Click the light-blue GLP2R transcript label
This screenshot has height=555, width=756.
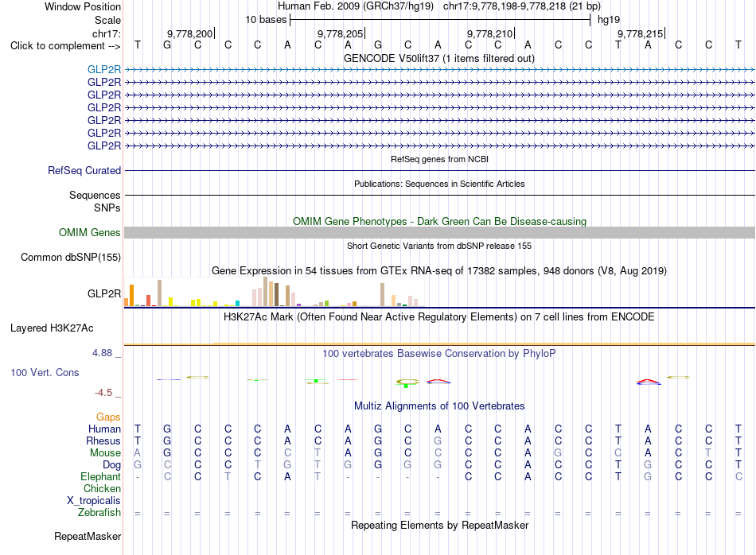[104, 69]
